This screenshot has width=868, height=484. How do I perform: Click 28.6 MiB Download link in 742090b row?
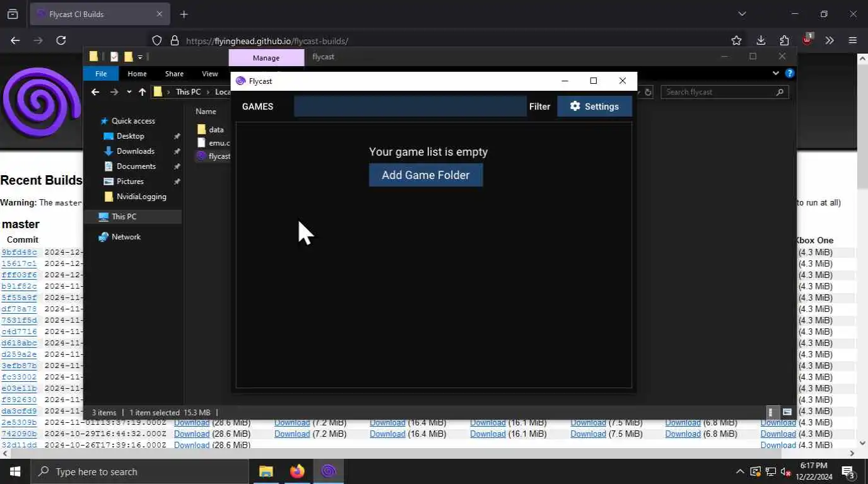pos(192,434)
